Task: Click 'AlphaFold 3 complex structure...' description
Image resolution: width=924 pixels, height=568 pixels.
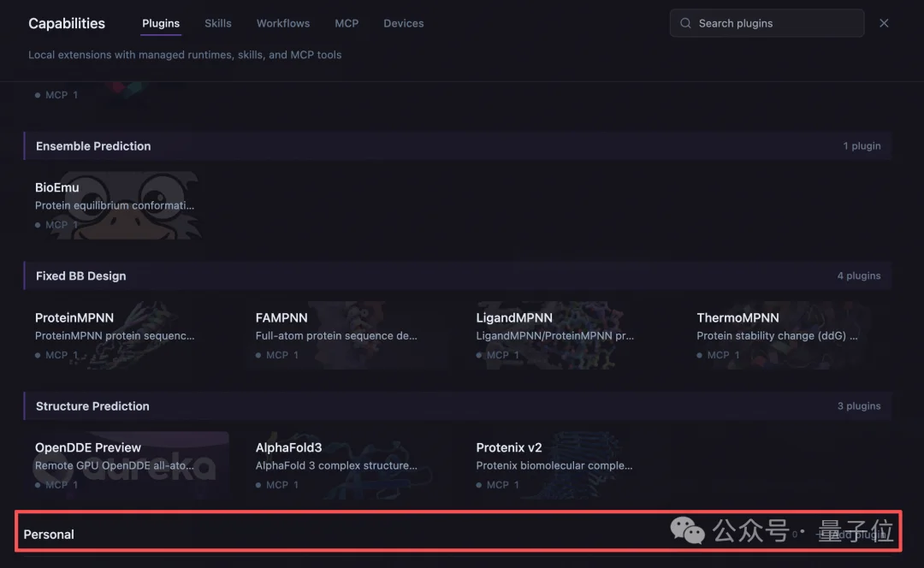Action: pos(336,465)
